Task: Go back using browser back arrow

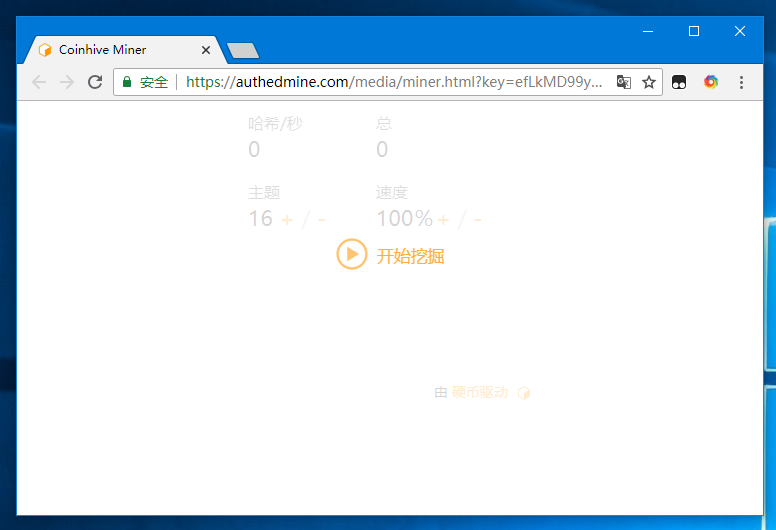Action: 39,82
